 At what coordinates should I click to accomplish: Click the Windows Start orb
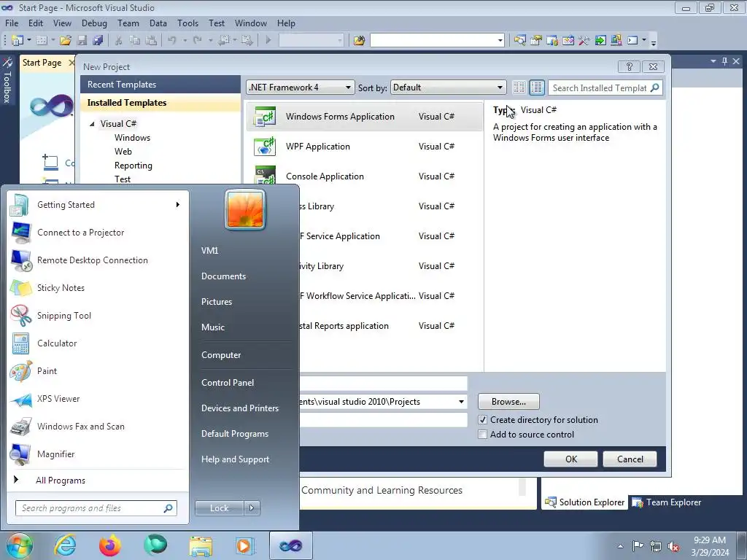(20, 545)
